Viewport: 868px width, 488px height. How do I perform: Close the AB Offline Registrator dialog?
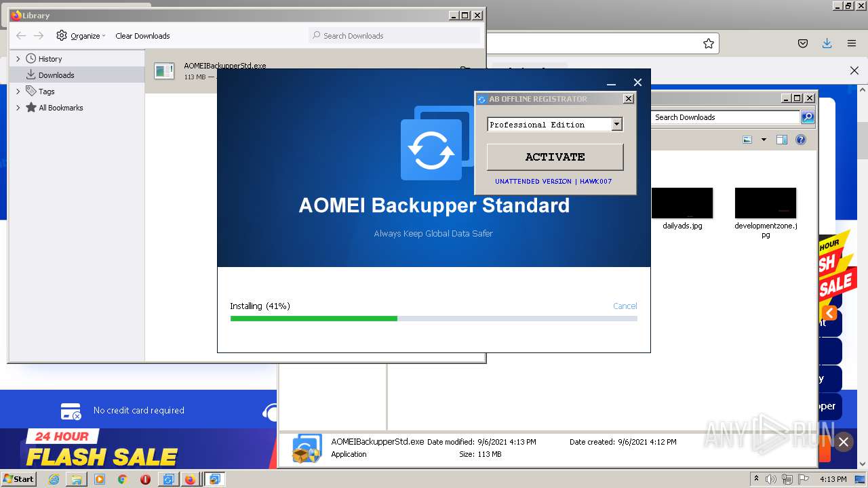tap(629, 99)
